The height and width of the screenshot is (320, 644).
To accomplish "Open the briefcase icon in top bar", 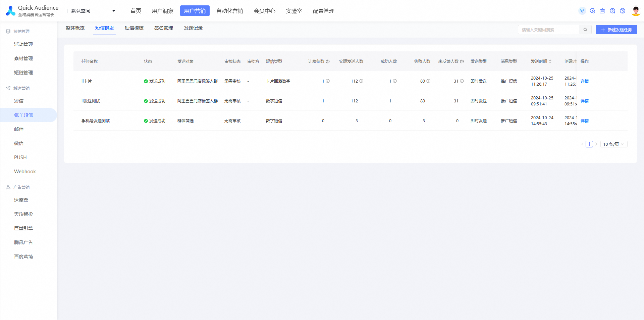I will (602, 11).
